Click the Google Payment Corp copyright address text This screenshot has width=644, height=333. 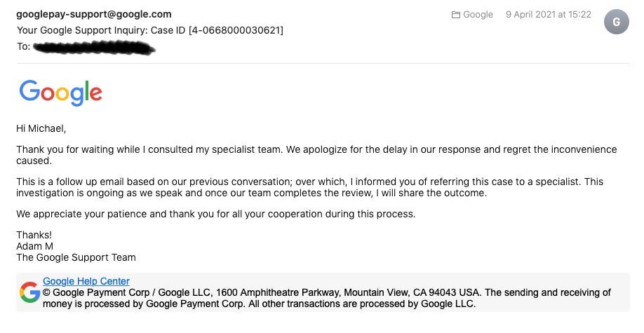click(x=263, y=293)
